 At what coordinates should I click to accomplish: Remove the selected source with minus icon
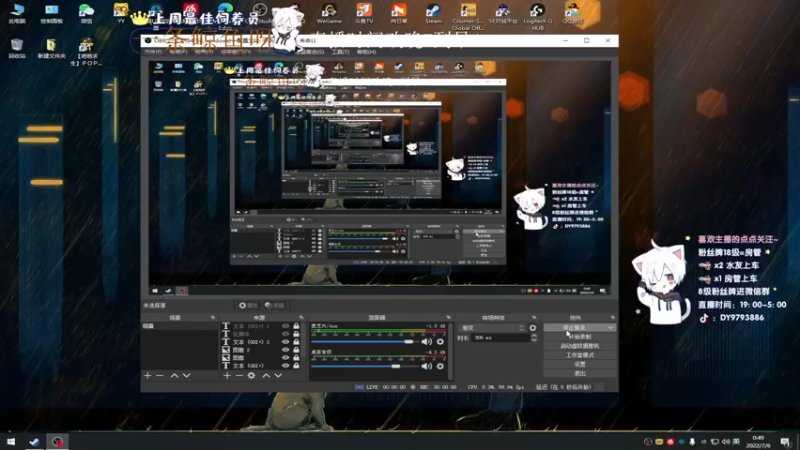tap(239, 376)
